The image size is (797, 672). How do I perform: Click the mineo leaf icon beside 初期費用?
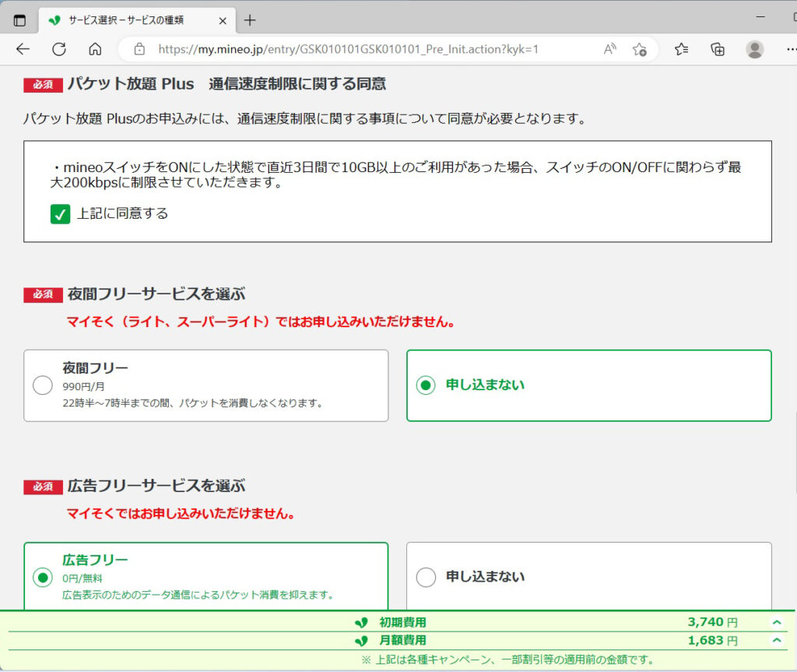coord(361,623)
